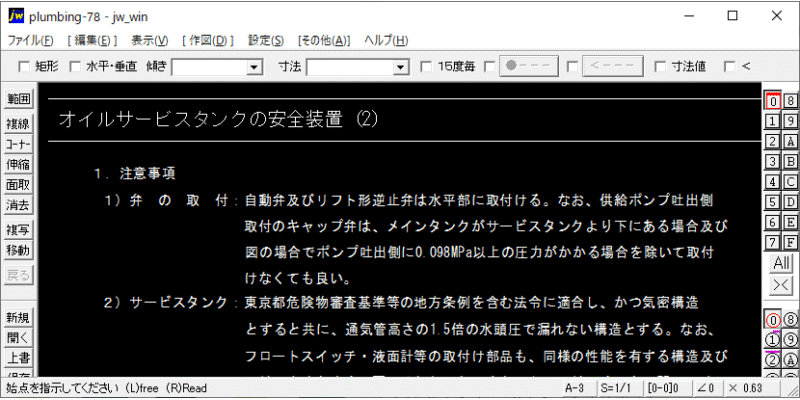The height and width of the screenshot is (400, 800).
Task: Check the box beside the <--- button
Action: coord(572,66)
